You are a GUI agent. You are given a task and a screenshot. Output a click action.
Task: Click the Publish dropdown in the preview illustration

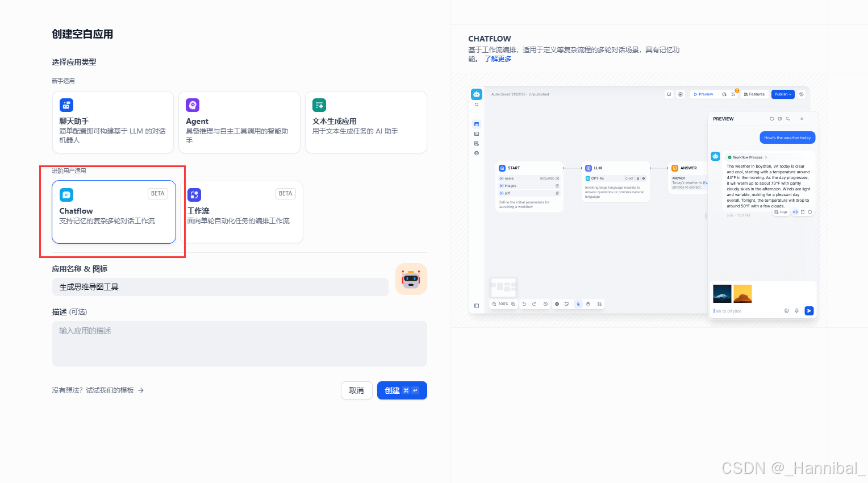click(x=783, y=94)
